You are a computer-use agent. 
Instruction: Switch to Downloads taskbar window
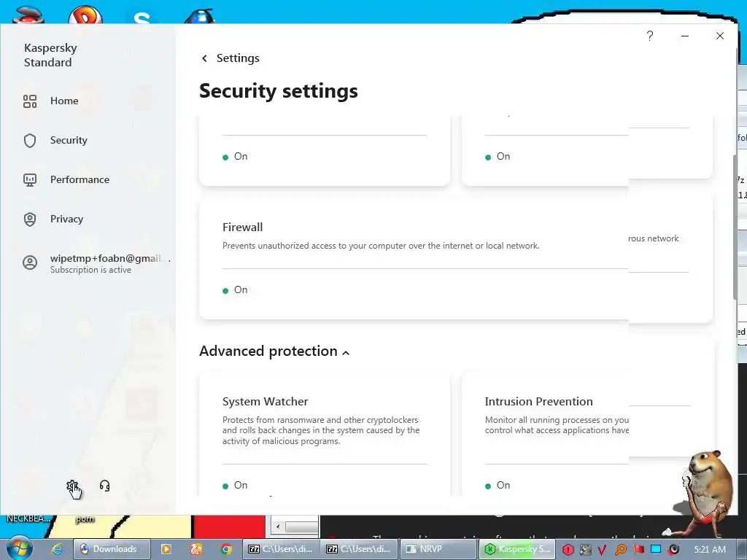coord(112,549)
